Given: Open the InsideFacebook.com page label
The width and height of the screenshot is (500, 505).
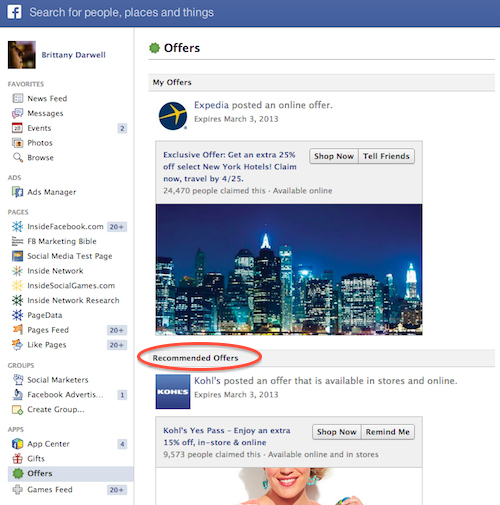Looking at the screenshot, I should (x=65, y=227).
